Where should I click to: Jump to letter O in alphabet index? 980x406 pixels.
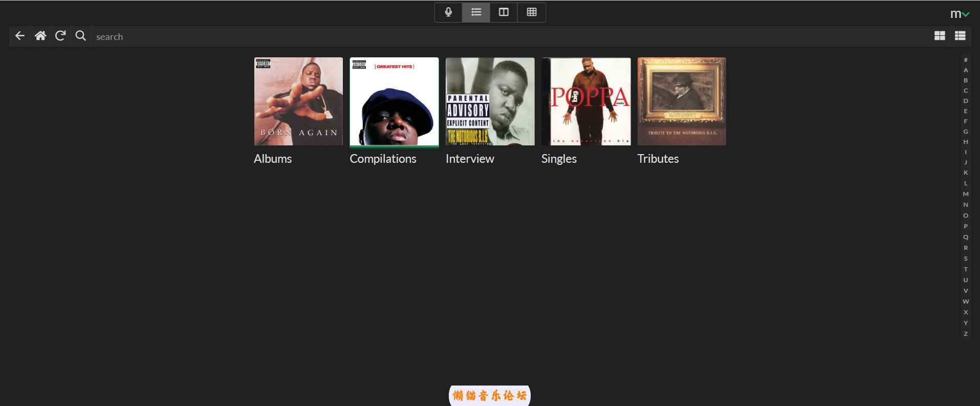966,216
